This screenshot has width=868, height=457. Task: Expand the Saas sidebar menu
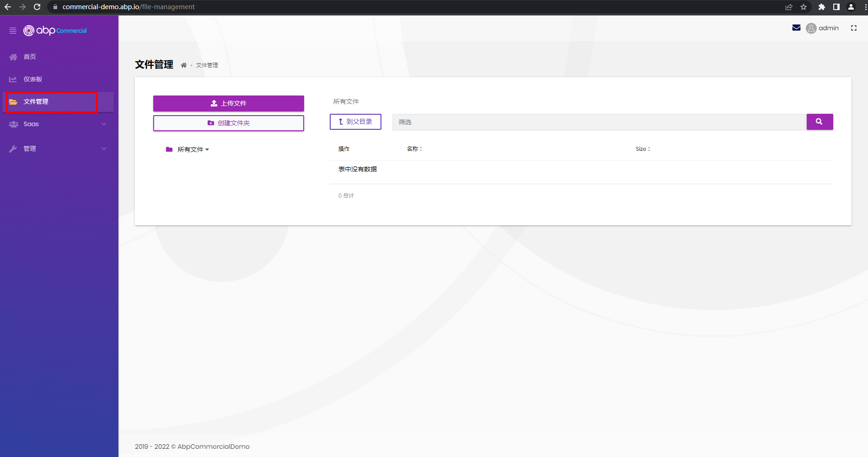pos(59,124)
